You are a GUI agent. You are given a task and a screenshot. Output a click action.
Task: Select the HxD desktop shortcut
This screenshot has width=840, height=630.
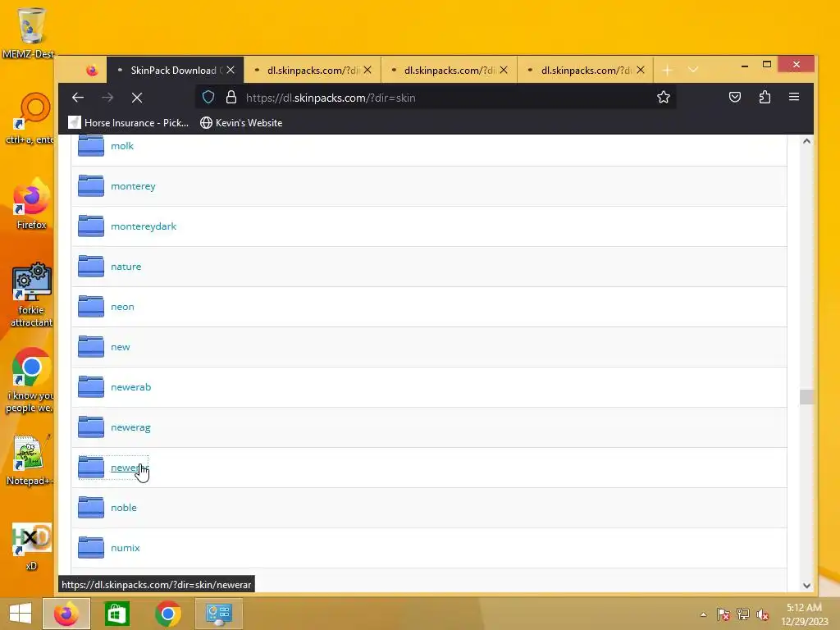coord(31,546)
